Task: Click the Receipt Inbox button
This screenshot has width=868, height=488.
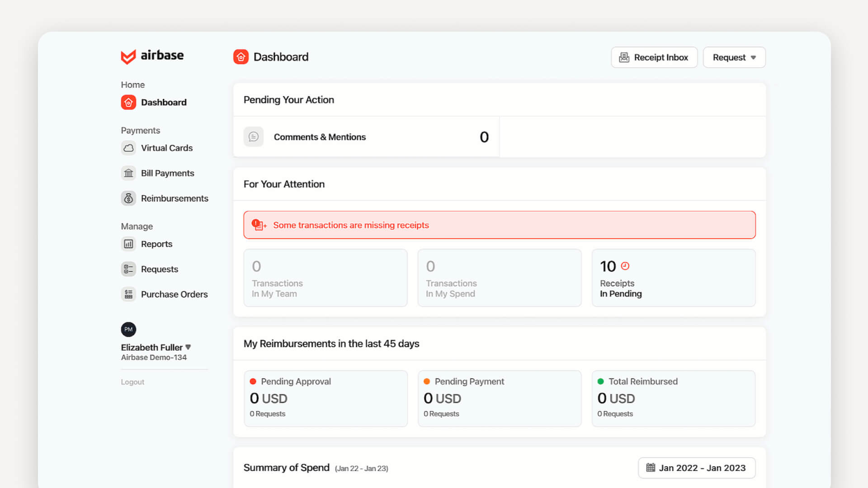Action: point(654,57)
